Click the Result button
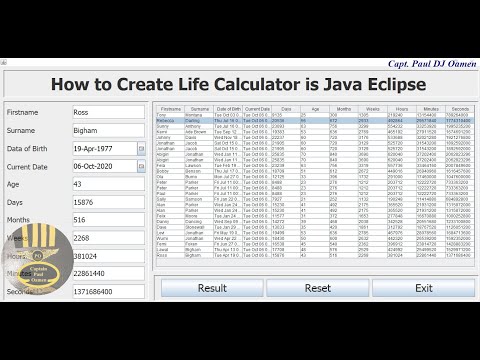 212,288
